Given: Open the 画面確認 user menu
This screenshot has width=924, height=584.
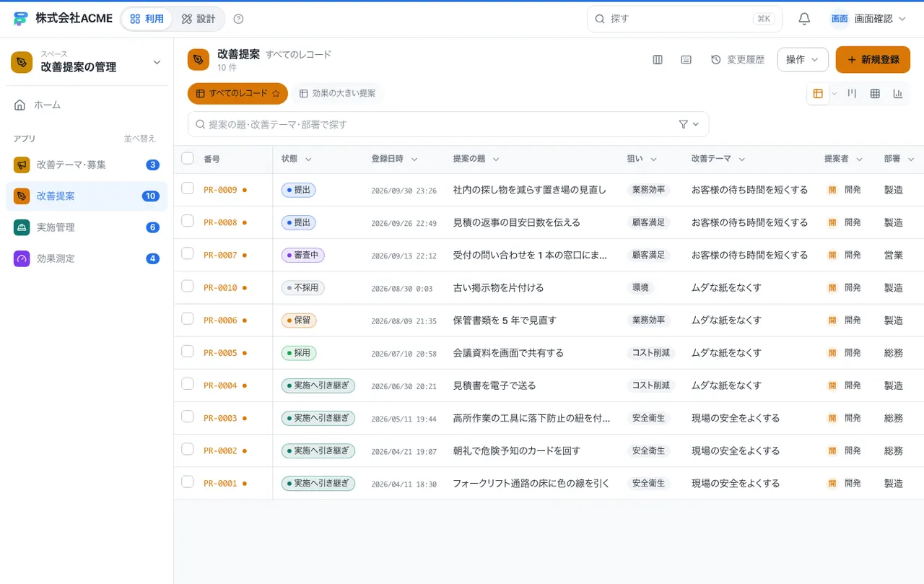Looking at the screenshot, I should coord(868,19).
